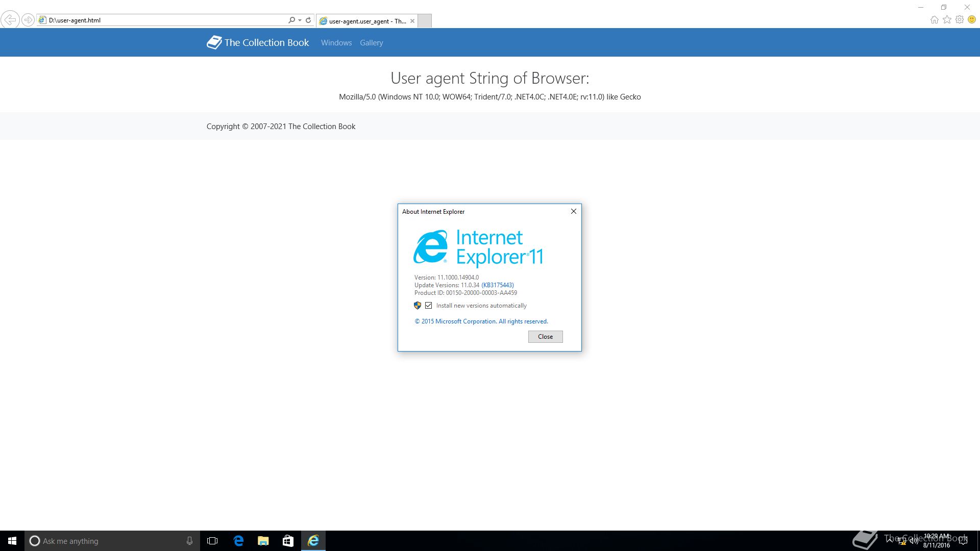Screen dimensions: 980x551
Task: Click the Version 11.1000.14904.0 text
Action: (447, 278)
